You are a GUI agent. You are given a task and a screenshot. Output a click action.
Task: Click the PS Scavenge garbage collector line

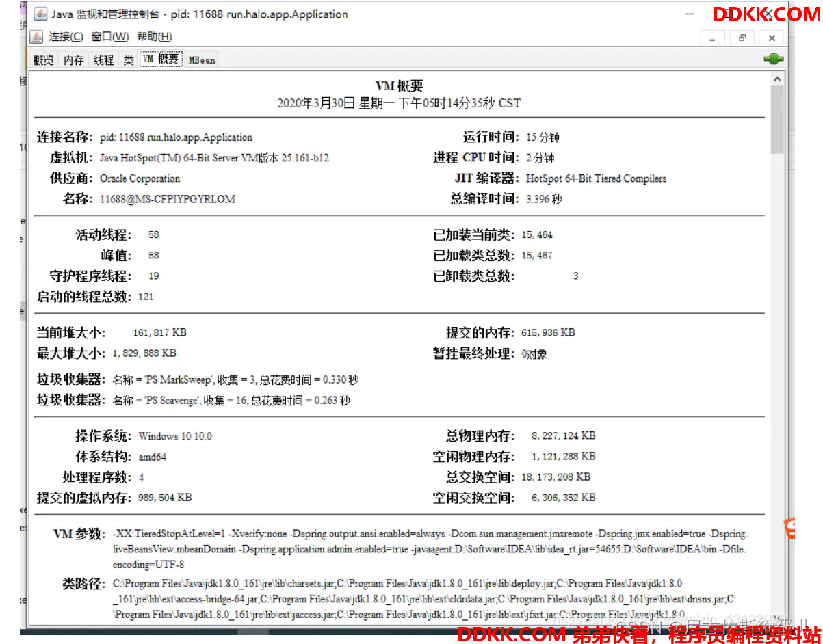pos(231,401)
